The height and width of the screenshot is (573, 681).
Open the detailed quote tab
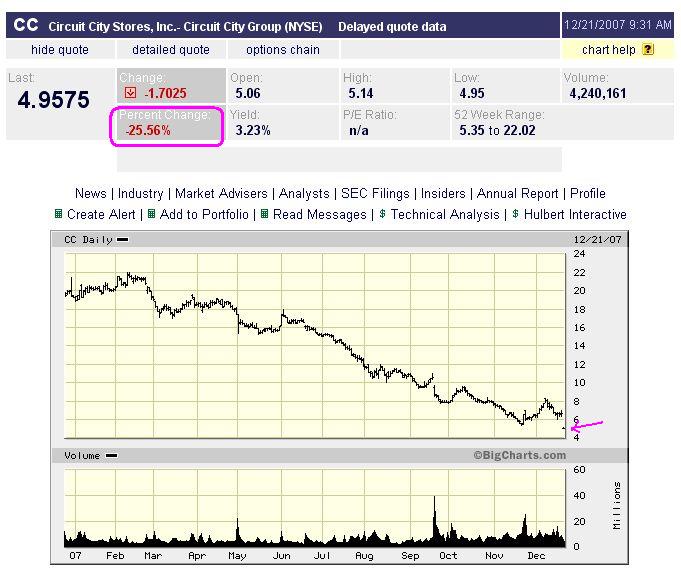[171, 50]
